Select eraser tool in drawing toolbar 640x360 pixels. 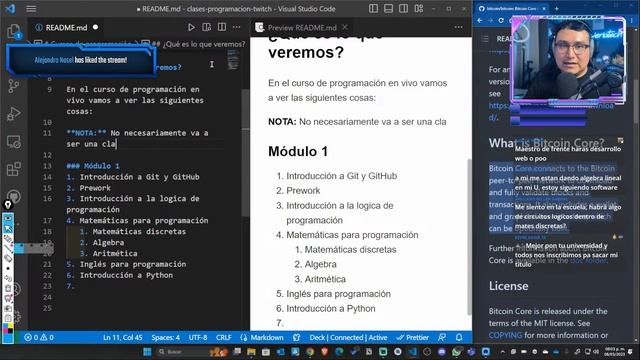pyautogui.click(x=8, y=258)
